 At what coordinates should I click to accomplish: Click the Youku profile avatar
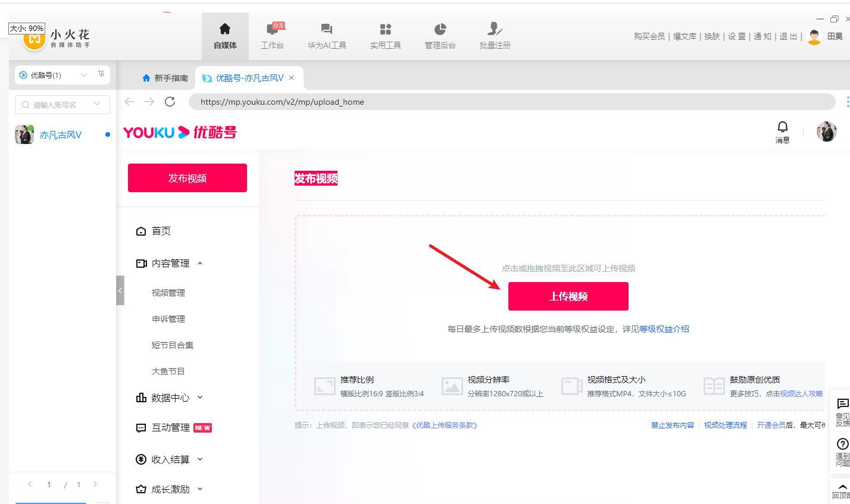coord(826,132)
